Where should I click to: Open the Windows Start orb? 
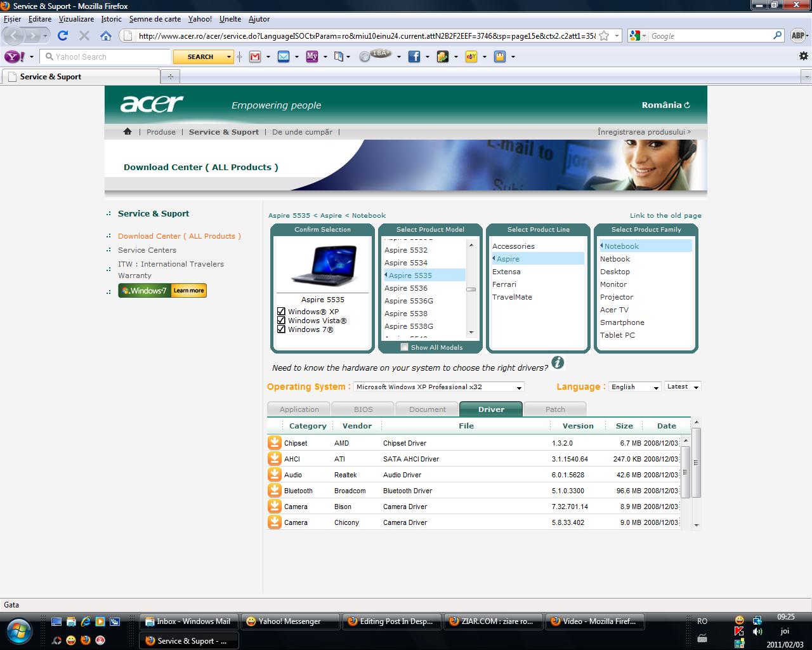click(x=20, y=630)
